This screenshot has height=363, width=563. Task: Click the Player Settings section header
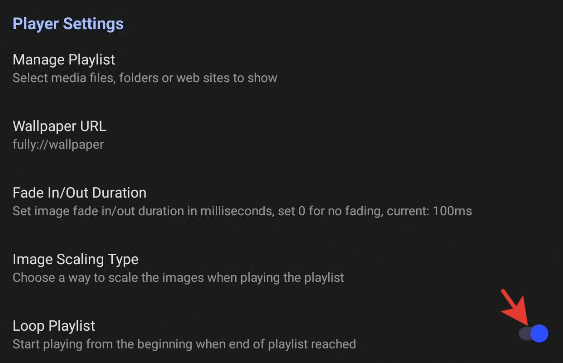(68, 24)
